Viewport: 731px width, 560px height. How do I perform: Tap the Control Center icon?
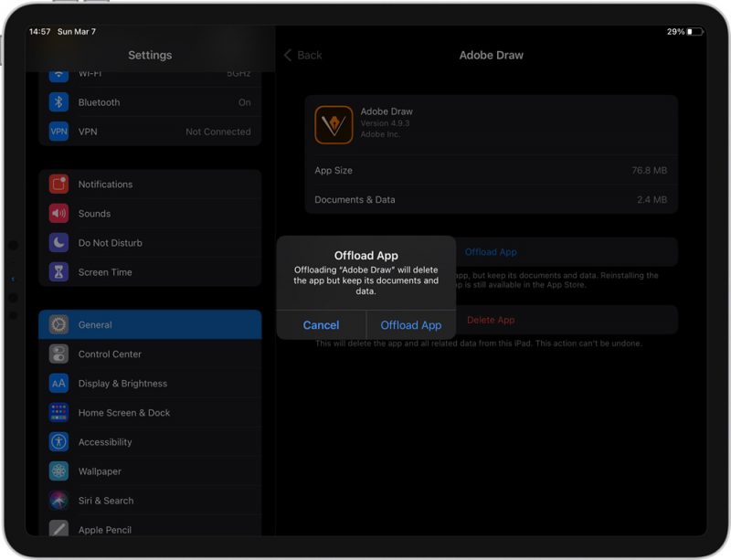pos(58,354)
